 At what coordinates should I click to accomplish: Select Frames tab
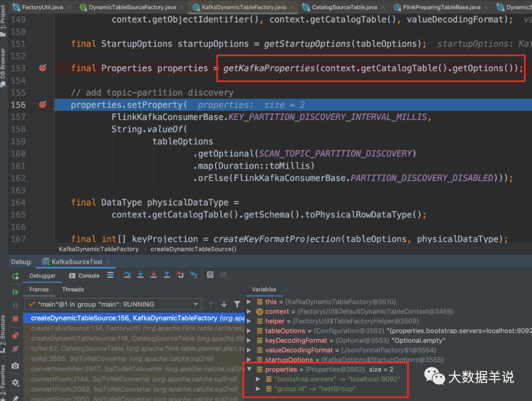39,289
